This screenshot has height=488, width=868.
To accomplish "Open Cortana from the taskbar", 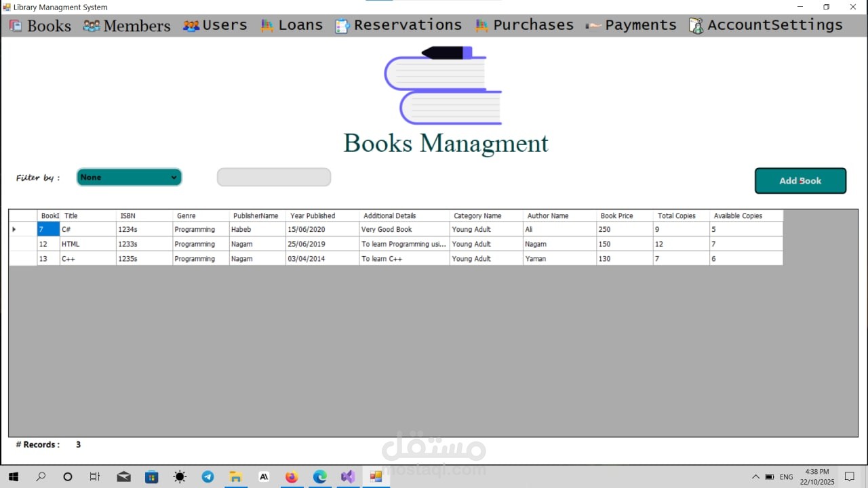I will [x=67, y=476].
